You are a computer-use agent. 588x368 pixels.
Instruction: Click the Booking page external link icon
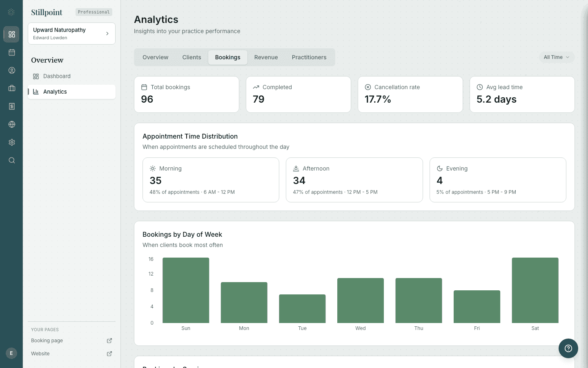[x=109, y=341]
